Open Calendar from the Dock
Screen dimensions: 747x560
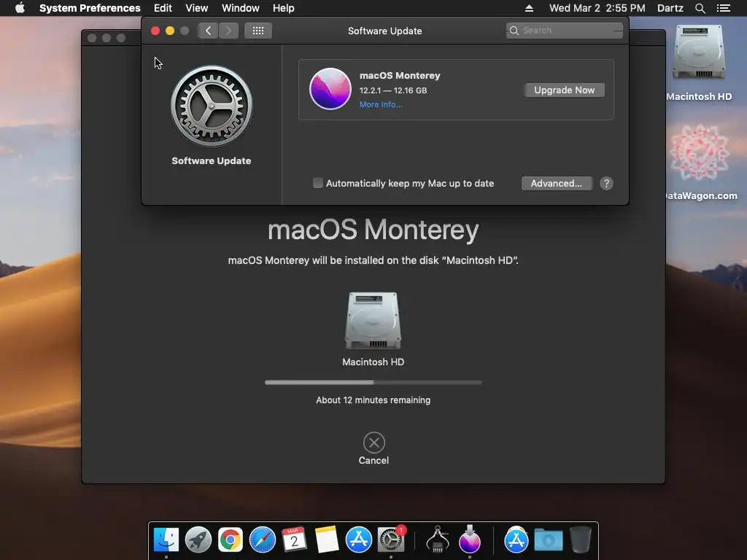[x=294, y=540]
